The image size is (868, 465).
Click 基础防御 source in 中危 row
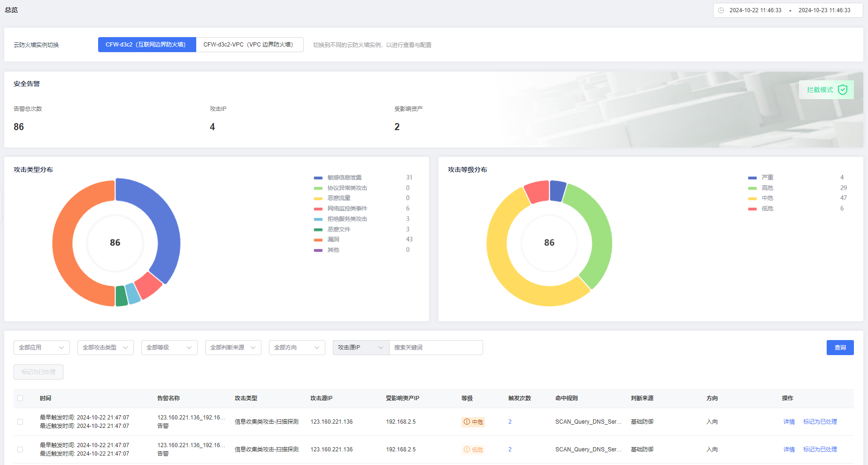tap(642, 422)
